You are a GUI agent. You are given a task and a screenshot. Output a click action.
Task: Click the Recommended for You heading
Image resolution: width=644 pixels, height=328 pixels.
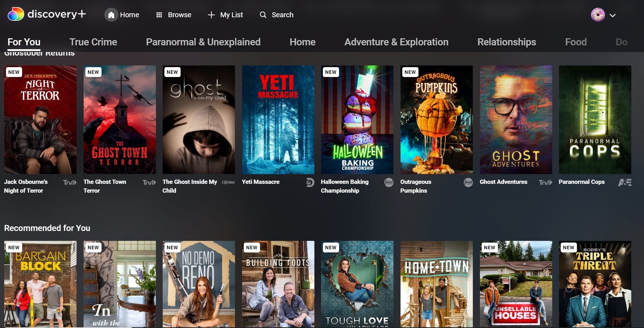point(47,228)
